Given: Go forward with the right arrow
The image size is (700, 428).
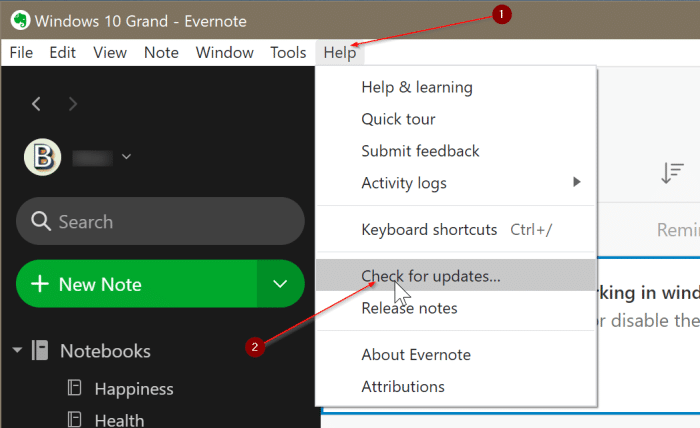Looking at the screenshot, I should (73, 104).
